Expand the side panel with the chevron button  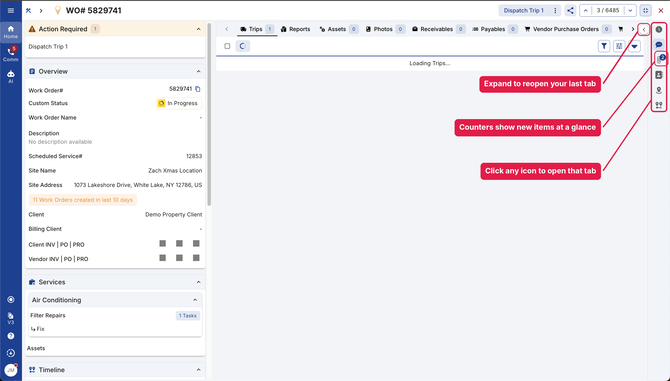[x=644, y=29]
